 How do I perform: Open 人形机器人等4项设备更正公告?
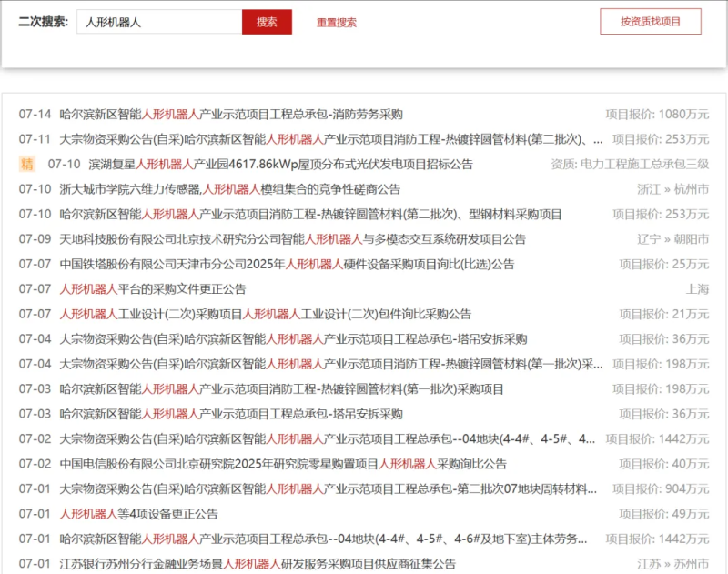tap(139, 514)
